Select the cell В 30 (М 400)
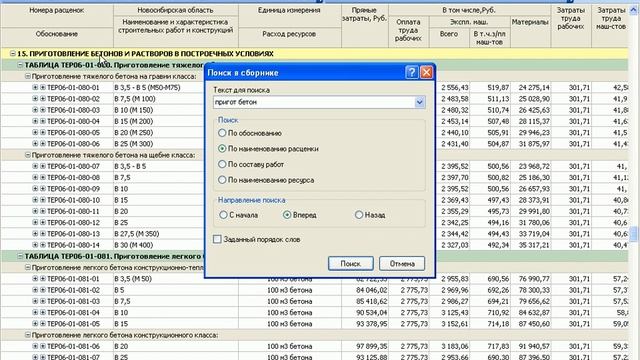The height and width of the screenshot is (360, 640). pyautogui.click(x=133, y=245)
